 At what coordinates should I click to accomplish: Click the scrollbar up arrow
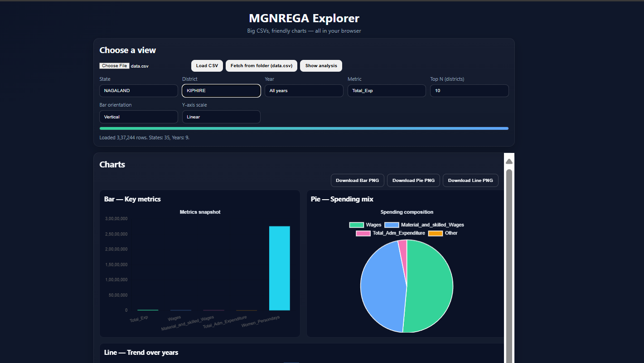tap(508, 160)
